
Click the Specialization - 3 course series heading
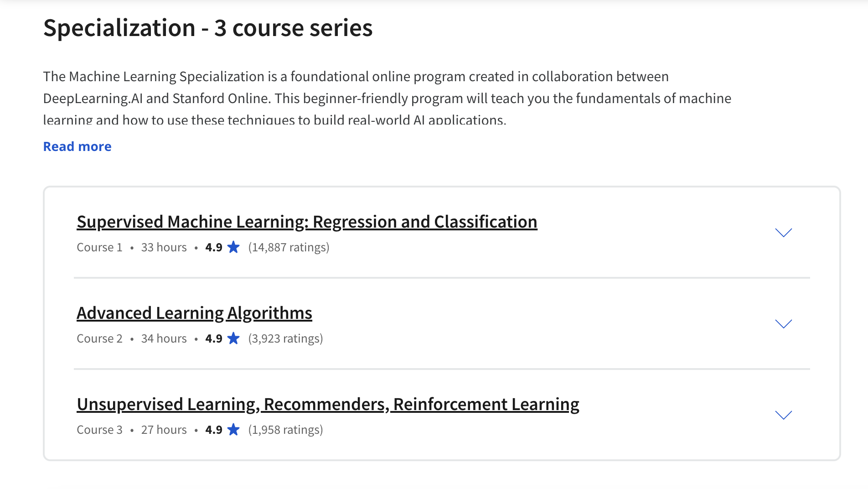(207, 28)
